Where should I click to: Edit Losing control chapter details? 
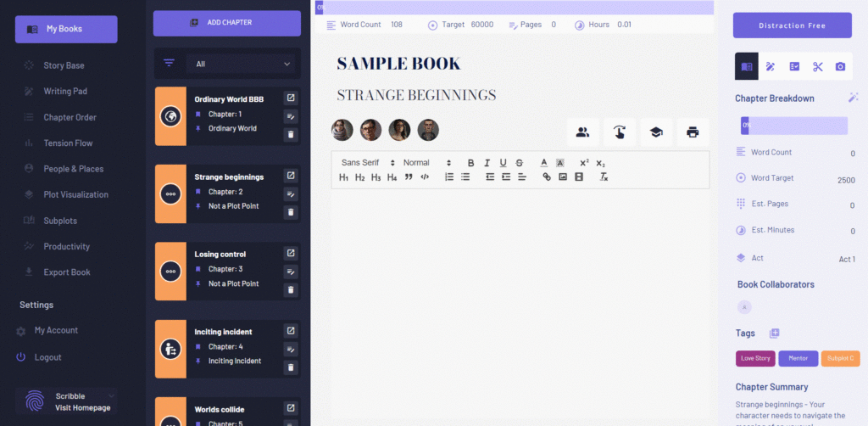(291, 272)
